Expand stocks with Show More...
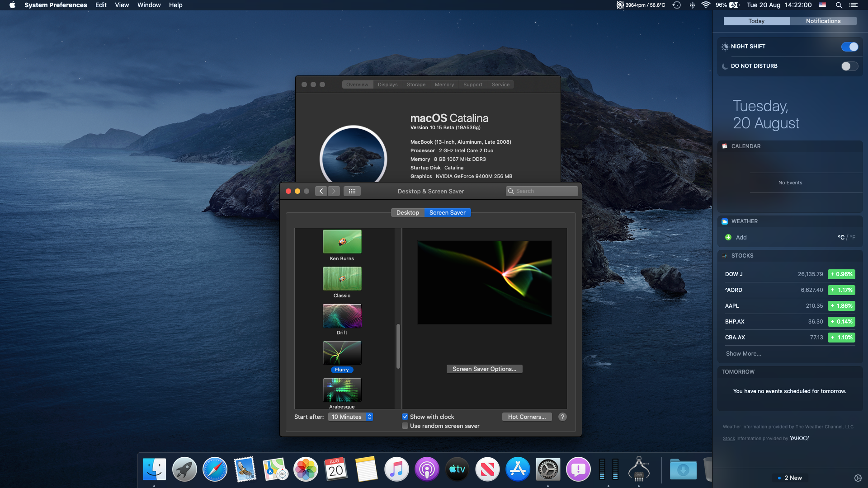This screenshot has width=868, height=488. pos(743,353)
